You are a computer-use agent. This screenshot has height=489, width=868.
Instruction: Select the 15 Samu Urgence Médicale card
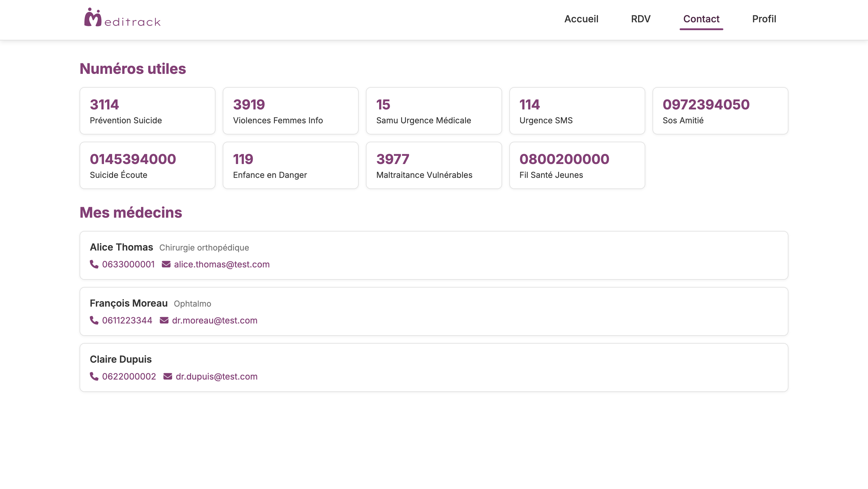[434, 111]
